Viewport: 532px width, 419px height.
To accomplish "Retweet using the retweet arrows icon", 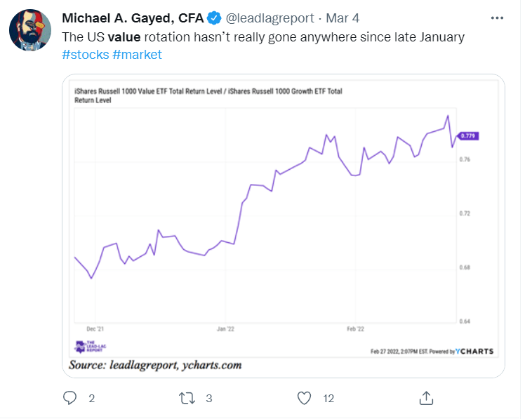I will 187,398.
